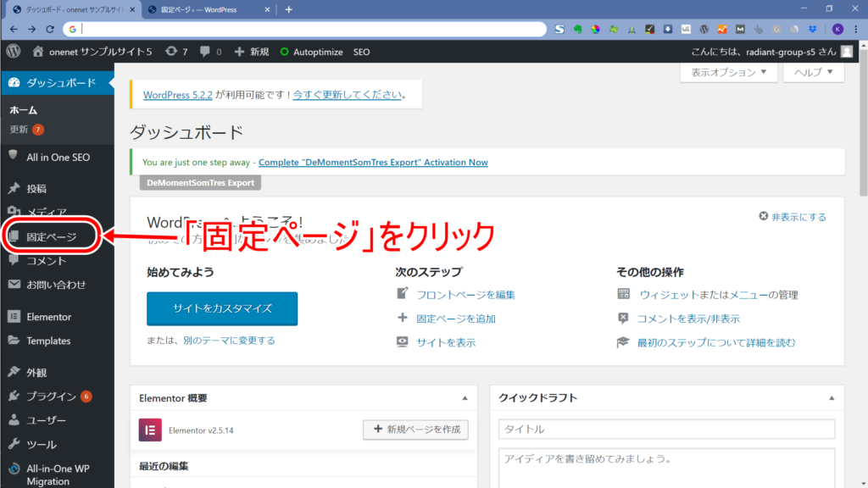Open 固定ページ in the sidebar menu
This screenshot has width=868, height=488.
(x=51, y=237)
